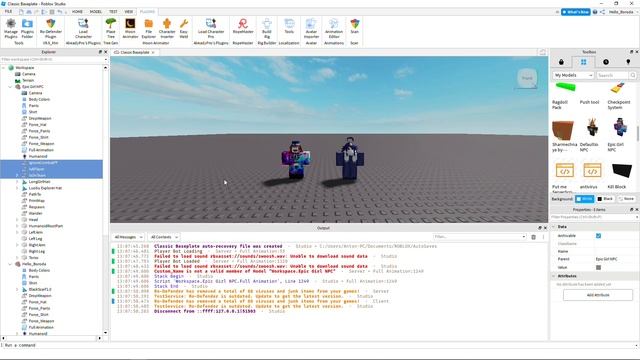The height and width of the screenshot is (360, 640).
Task: Expand the LongGirlHair accessory
Action: 17,182
